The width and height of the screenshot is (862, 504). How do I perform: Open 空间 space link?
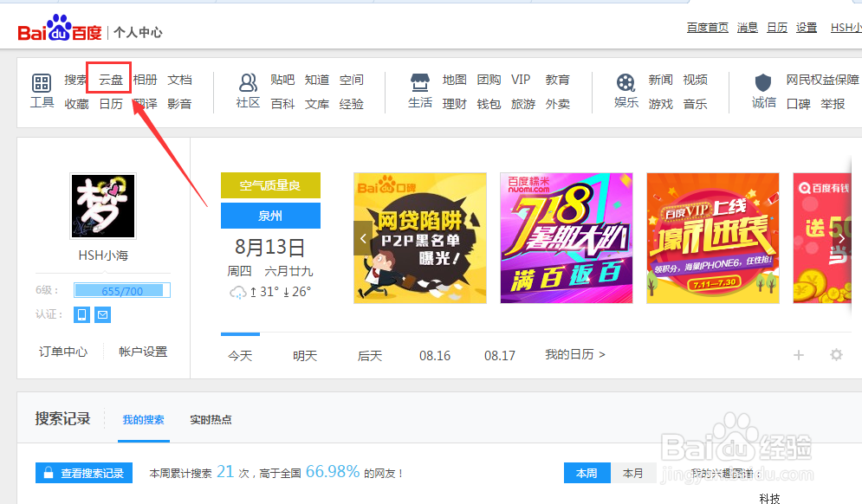pos(351,80)
